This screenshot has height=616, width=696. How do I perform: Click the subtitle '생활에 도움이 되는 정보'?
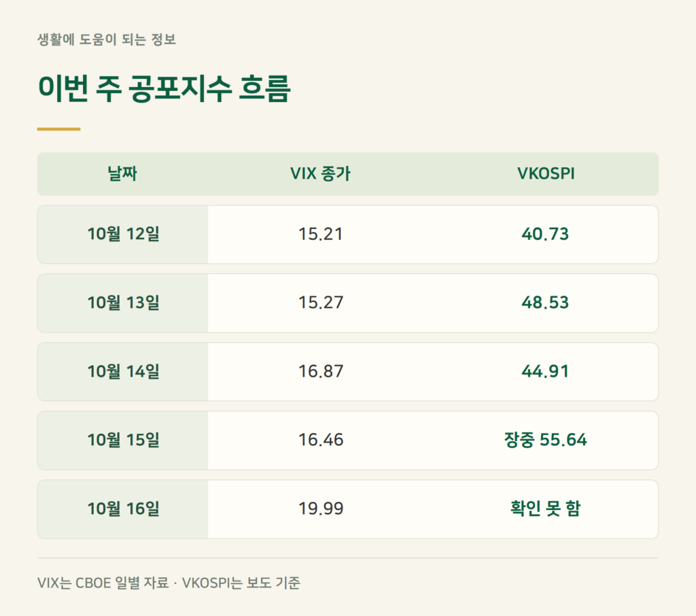(x=107, y=39)
